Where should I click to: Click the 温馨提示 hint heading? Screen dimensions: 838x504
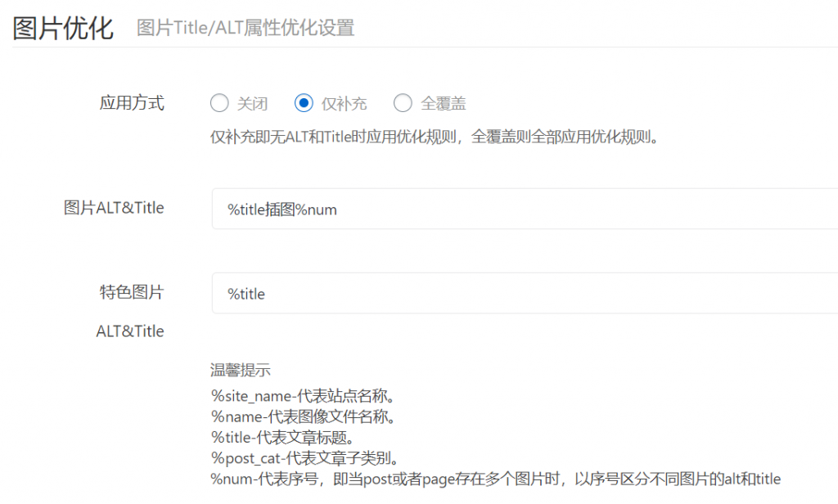coord(240,370)
